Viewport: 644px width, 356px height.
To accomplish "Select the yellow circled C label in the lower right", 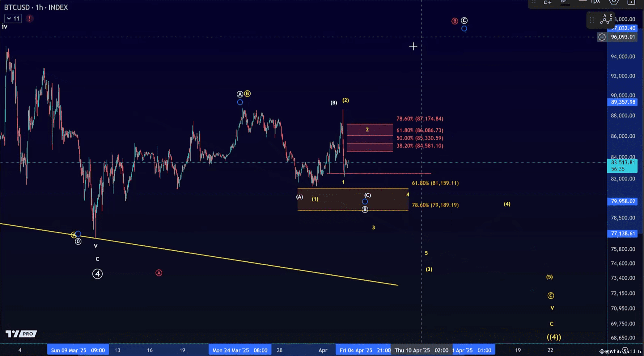I will [551, 296].
